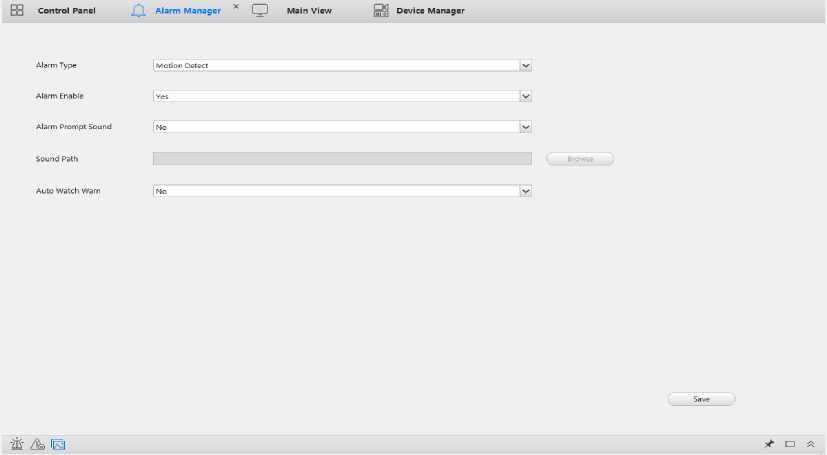This screenshot has height=455, width=827.
Task: Click the Control Panel grid icon
Action: click(x=17, y=10)
